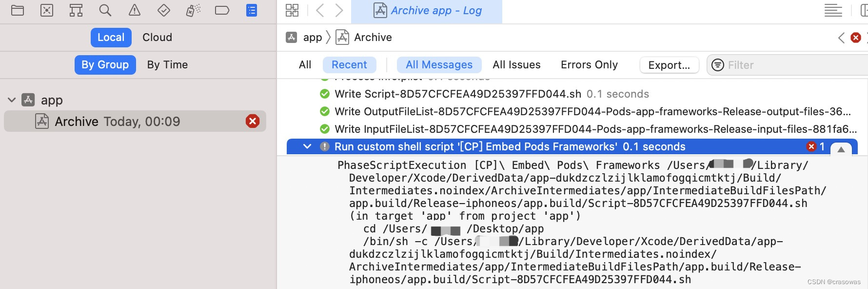Viewport: 868px width, 289px height.
Task: Open the Test navigator diamond icon
Action: pos(164,10)
